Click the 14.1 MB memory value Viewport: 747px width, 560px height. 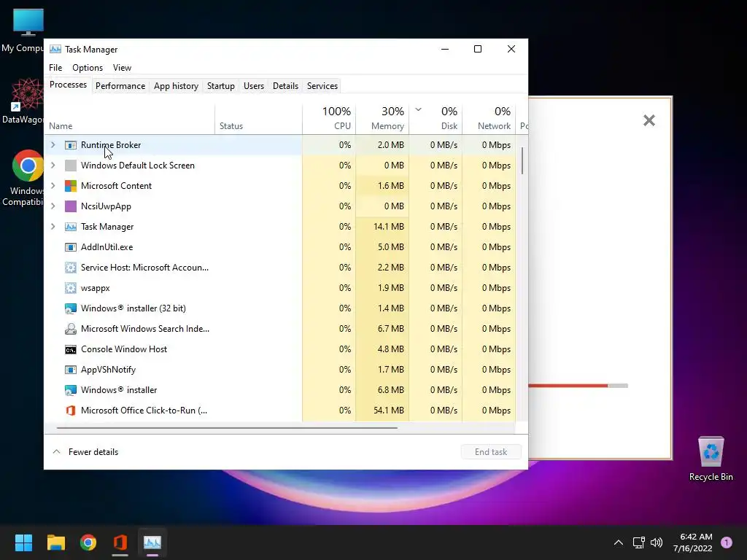point(388,227)
